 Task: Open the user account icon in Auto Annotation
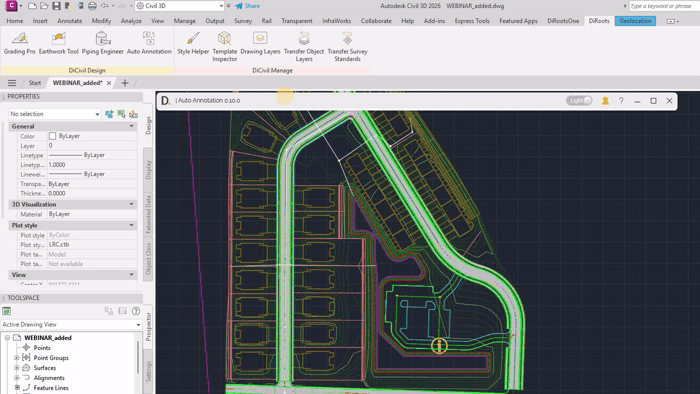click(605, 101)
